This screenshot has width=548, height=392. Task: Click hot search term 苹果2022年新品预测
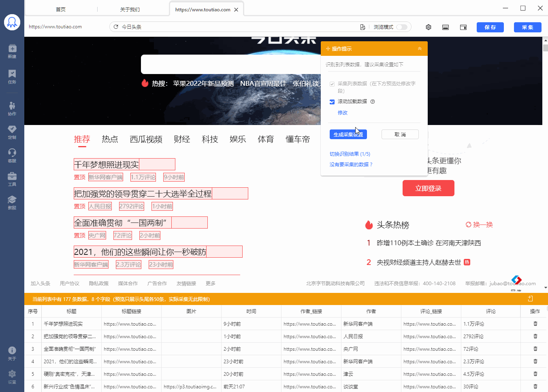pyautogui.click(x=203, y=83)
